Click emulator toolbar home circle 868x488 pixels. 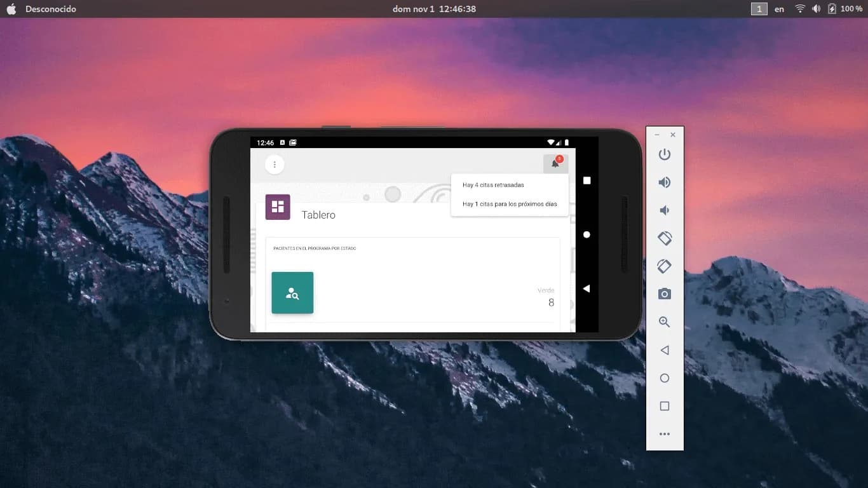(665, 378)
